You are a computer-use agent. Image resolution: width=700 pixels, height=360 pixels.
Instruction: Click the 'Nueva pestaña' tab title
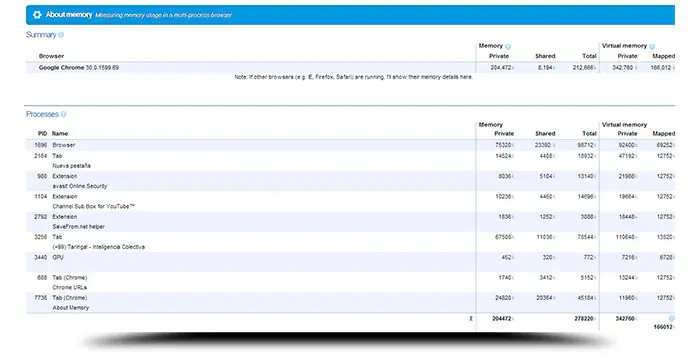71,166
